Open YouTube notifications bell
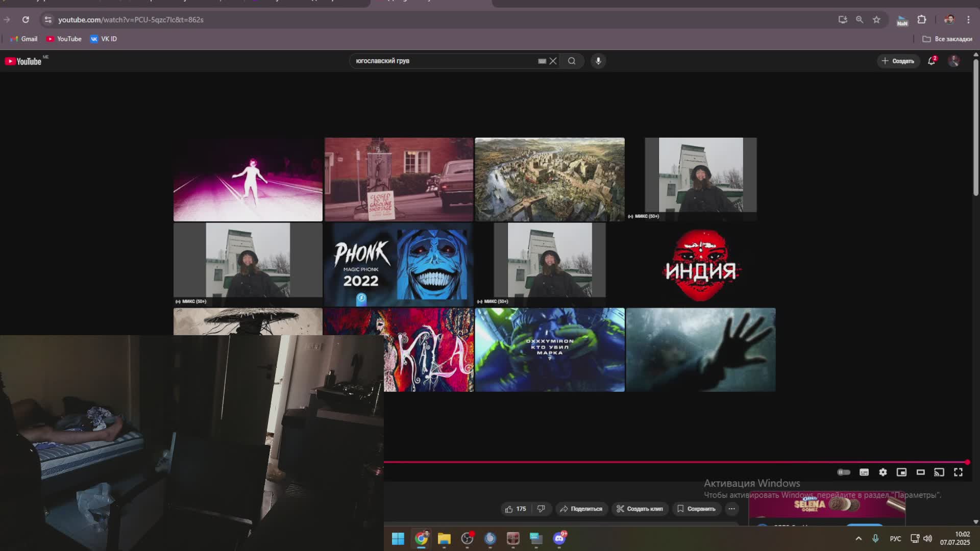Image resolution: width=980 pixels, height=551 pixels. point(932,61)
